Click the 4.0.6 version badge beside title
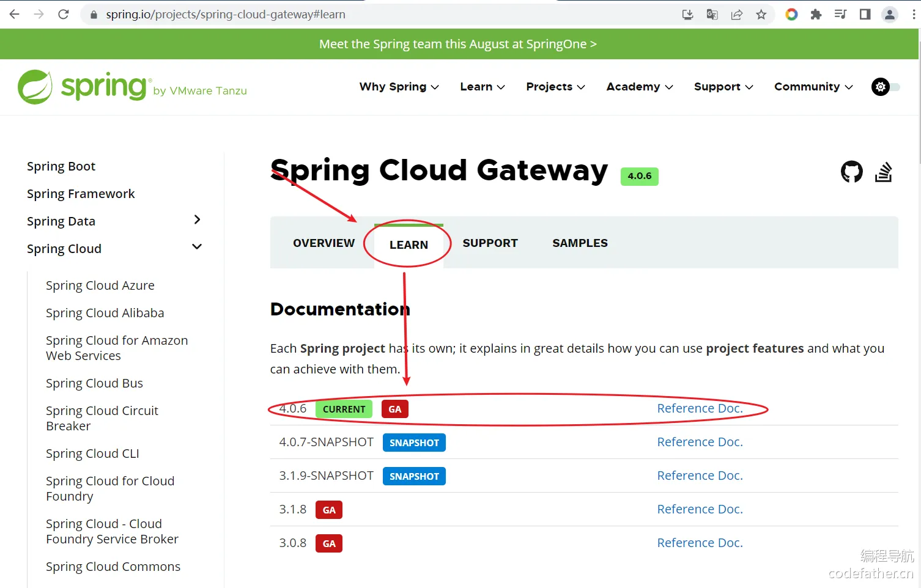 coord(640,176)
